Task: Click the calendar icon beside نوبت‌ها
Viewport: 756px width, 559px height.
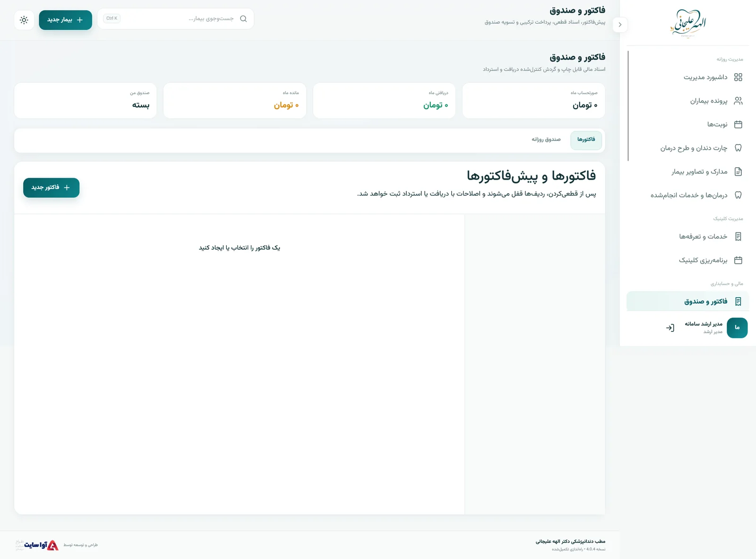Action: tap(738, 124)
